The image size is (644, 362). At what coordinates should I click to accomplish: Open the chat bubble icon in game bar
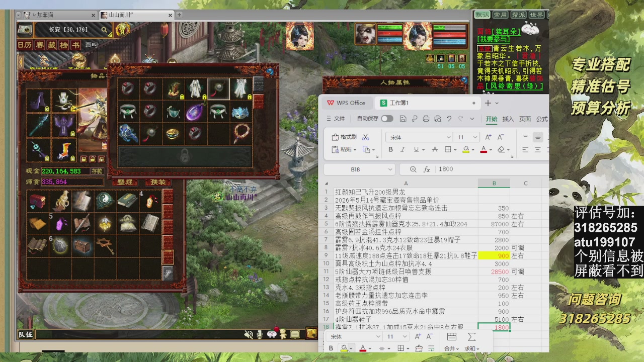295,334
